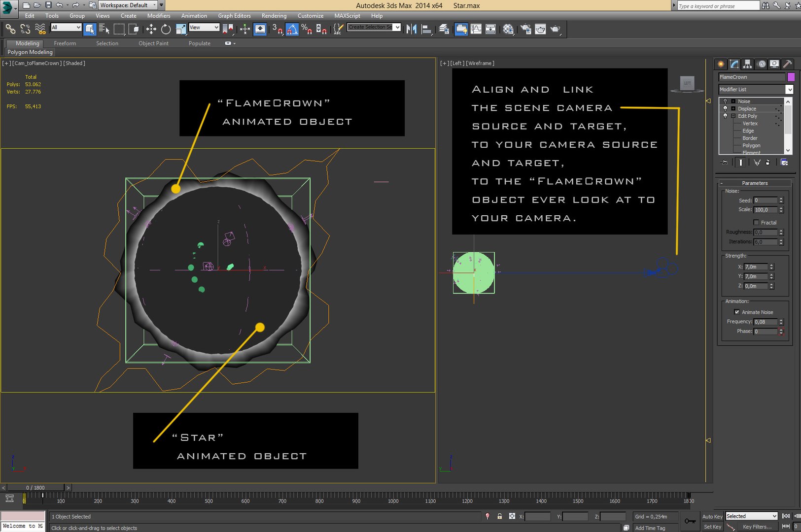801x532 pixels.
Task: Click Bind to Space Warp icon
Action: point(40,29)
